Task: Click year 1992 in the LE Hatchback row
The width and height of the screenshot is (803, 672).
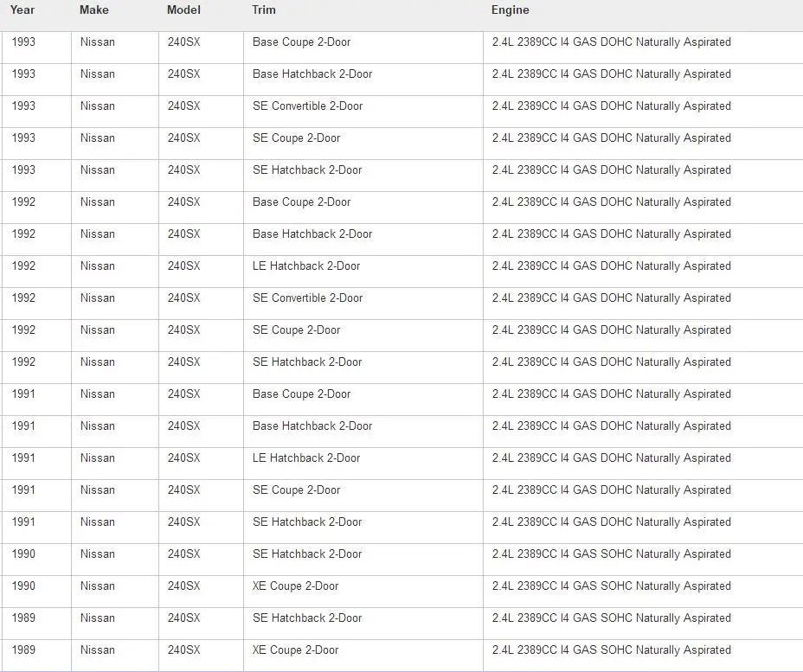Action: pos(23,266)
